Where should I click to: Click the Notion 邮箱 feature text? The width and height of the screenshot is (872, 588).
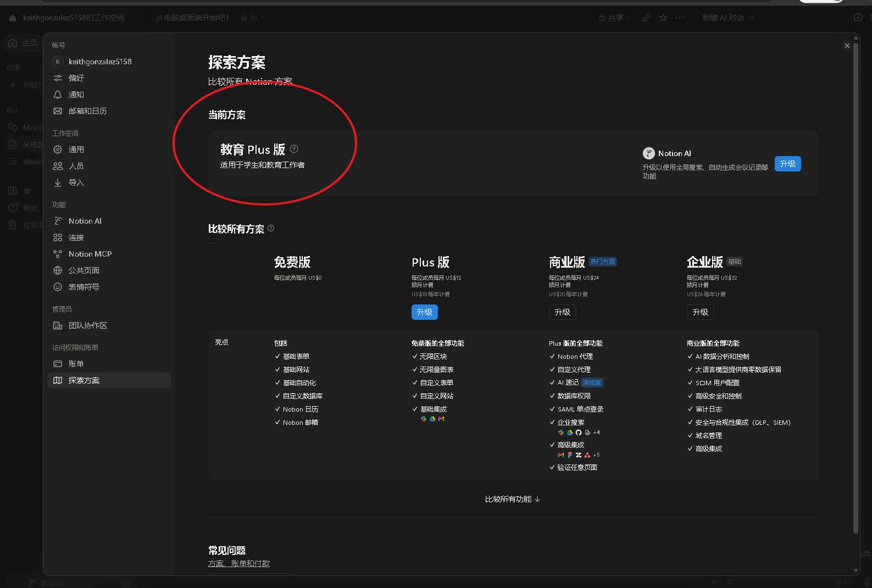(301, 423)
